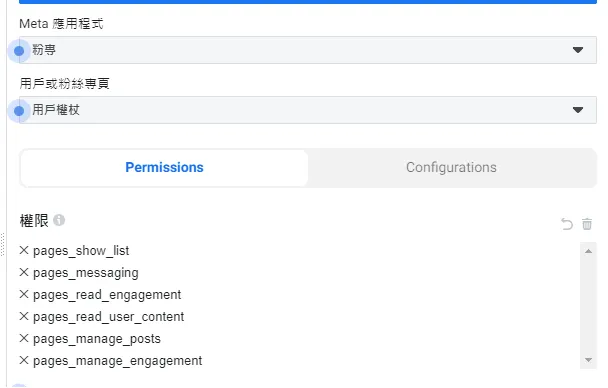Click the dropdown arrow of 粉專 selector
The width and height of the screenshot is (608, 388).
point(578,50)
